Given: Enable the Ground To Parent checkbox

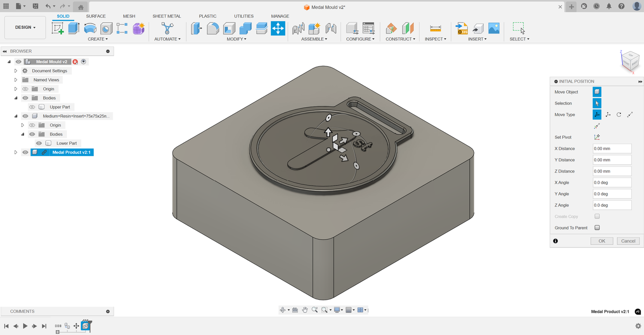Looking at the screenshot, I should pos(597,228).
